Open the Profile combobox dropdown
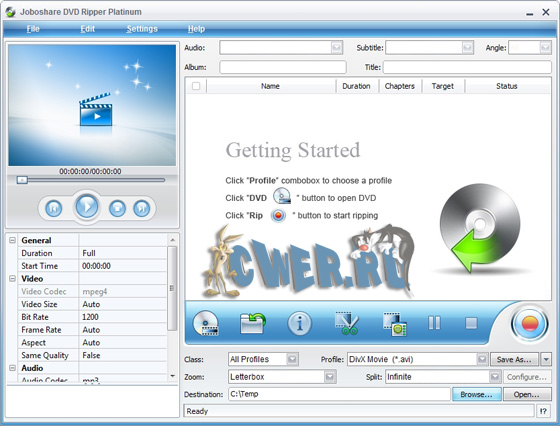This screenshot has height=426, width=560. [x=482, y=359]
